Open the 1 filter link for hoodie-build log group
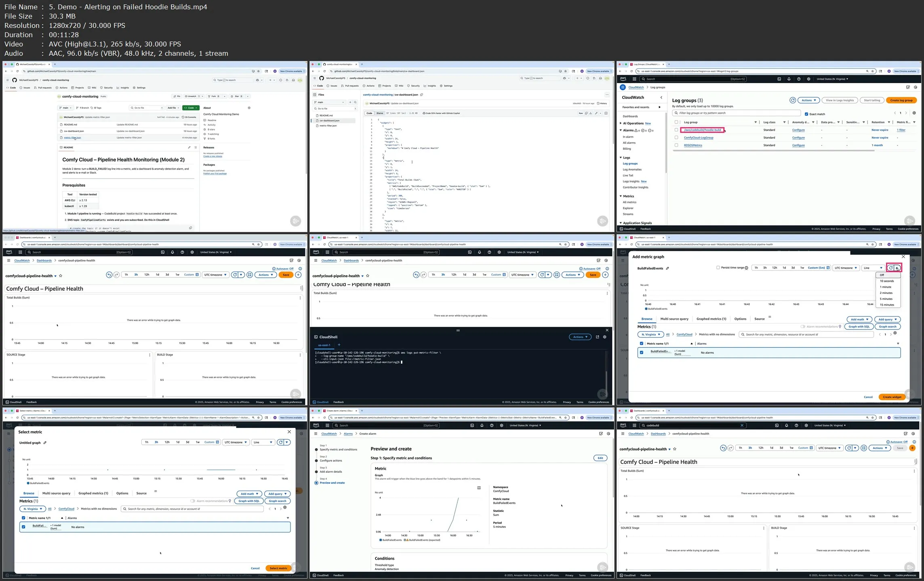 click(901, 130)
